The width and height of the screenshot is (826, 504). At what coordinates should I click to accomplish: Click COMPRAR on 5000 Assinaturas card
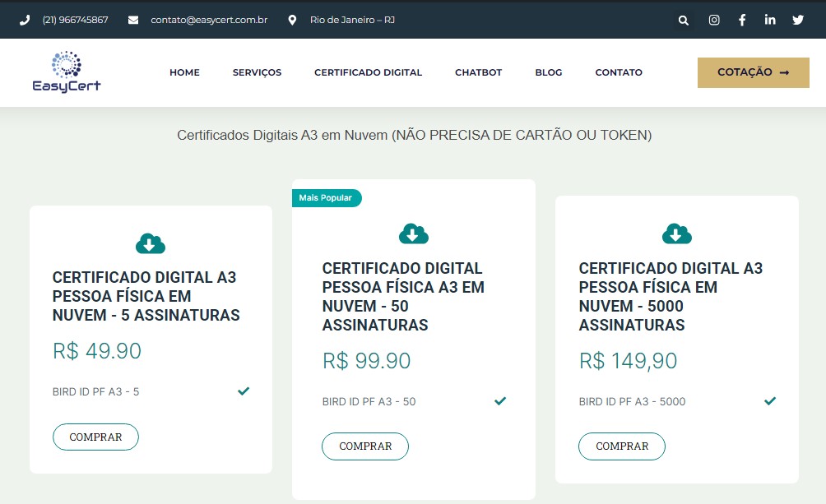[622, 446]
